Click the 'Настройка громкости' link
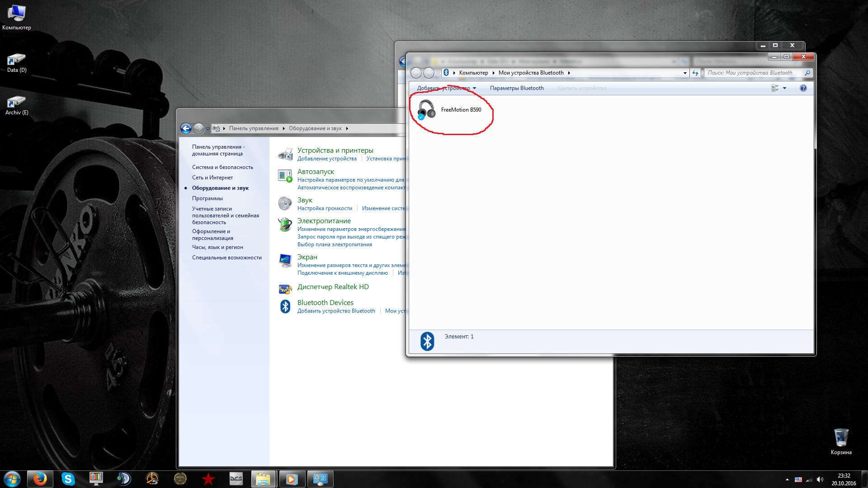 pos(325,208)
